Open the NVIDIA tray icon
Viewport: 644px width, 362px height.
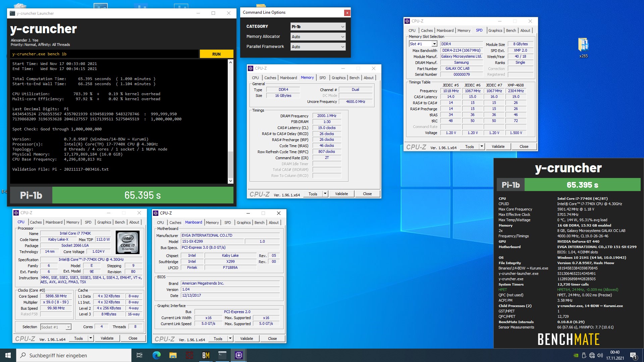pos(576,356)
